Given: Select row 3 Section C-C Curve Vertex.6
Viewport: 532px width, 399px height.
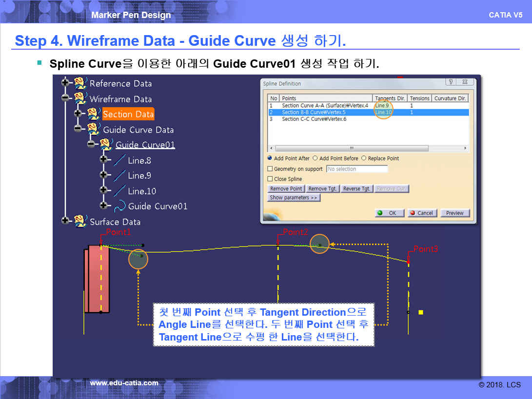Looking at the screenshot, I should click(x=314, y=119).
